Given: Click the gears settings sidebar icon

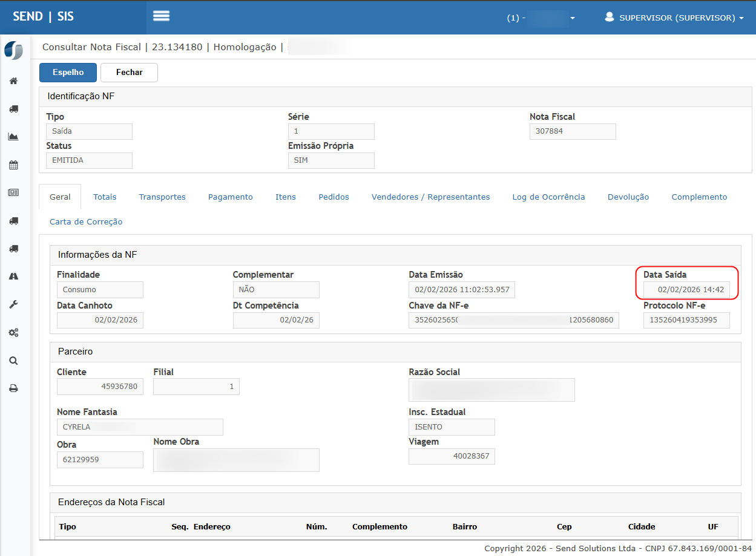Looking at the screenshot, I should (13, 332).
